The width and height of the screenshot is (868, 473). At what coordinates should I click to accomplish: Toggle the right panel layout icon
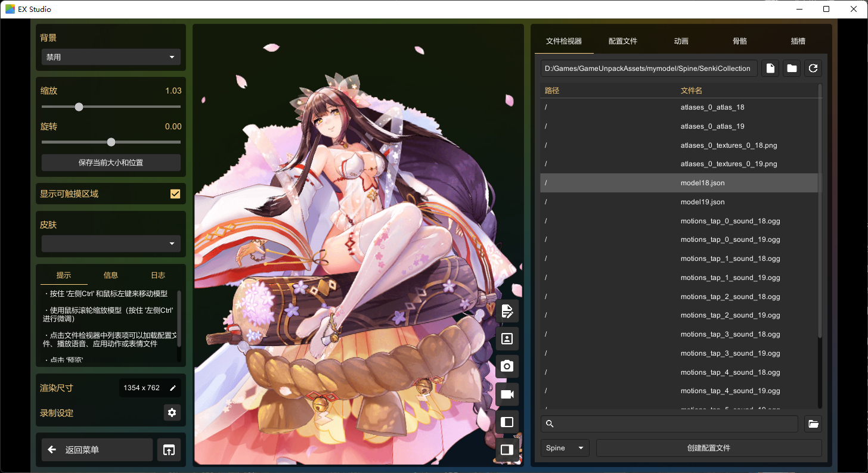coord(507,450)
